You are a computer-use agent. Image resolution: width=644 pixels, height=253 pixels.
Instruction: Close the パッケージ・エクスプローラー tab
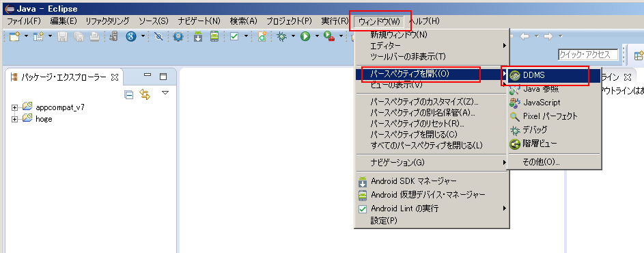(115, 77)
